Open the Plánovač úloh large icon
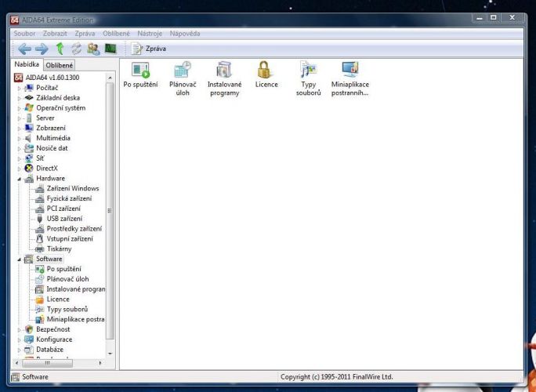Image resolution: width=536 pixels, height=392 pixels. (x=183, y=78)
